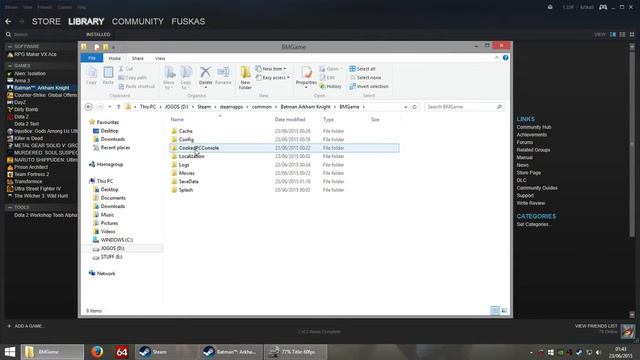Expand the Batman Arkham Knight breadcrumb arrow
The width and height of the screenshot is (640, 360).
point(335,107)
